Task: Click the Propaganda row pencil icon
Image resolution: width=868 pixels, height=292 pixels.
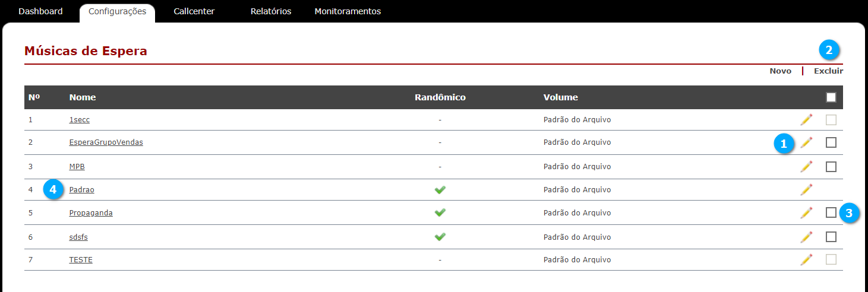Action: pos(806,212)
